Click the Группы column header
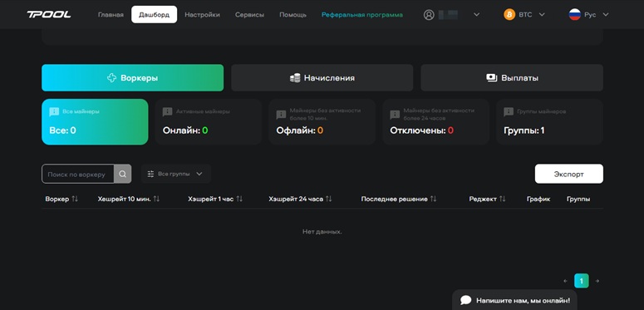The height and width of the screenshot is (310, 644). click(578, 199)
